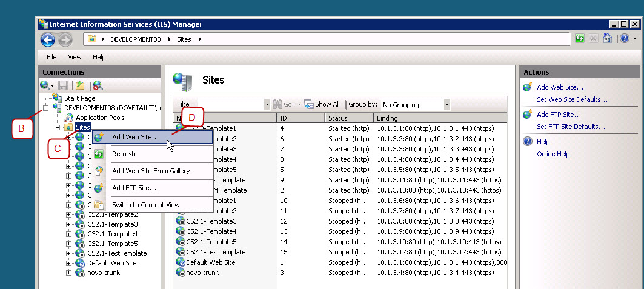Click Set Web Site Defaults link
The height and width of the screenshot is (289, 644).
coord(572,99)
